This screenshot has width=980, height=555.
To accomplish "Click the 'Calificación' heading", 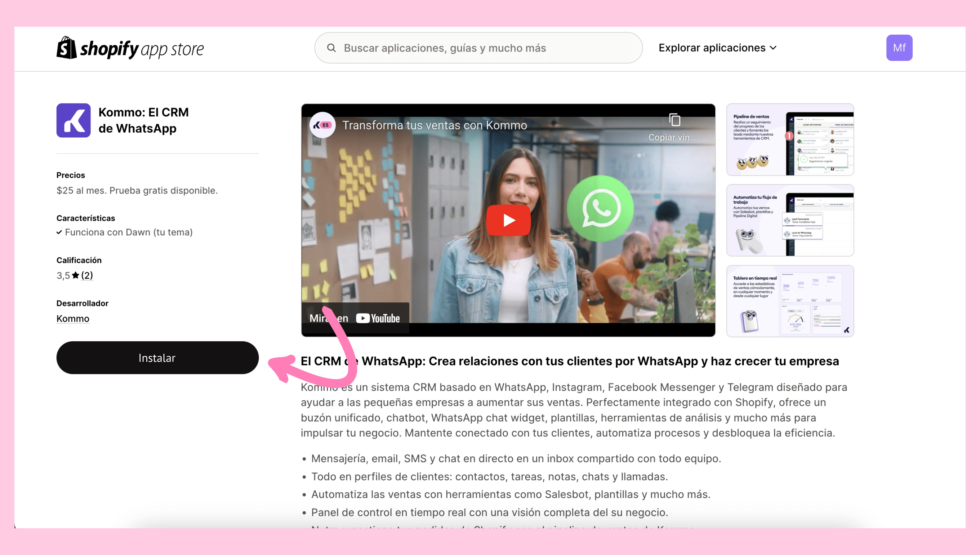I will [x=79, y=260].
